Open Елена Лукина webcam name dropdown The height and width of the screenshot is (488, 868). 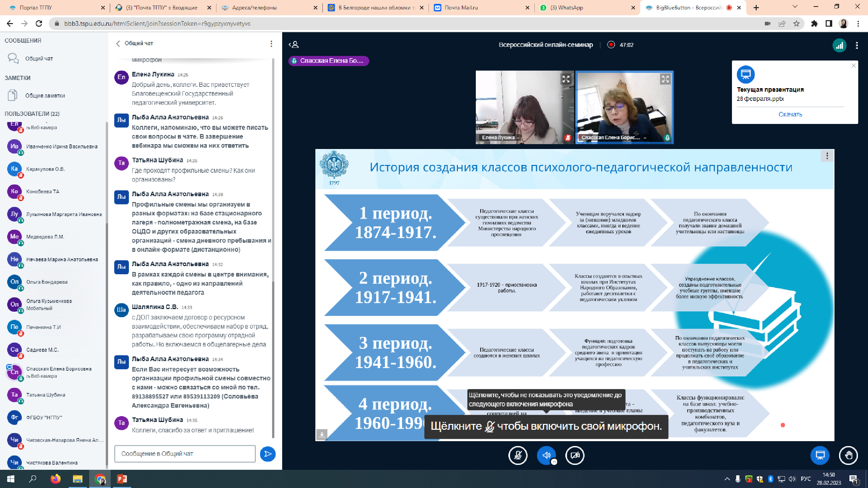pos(500,137)
